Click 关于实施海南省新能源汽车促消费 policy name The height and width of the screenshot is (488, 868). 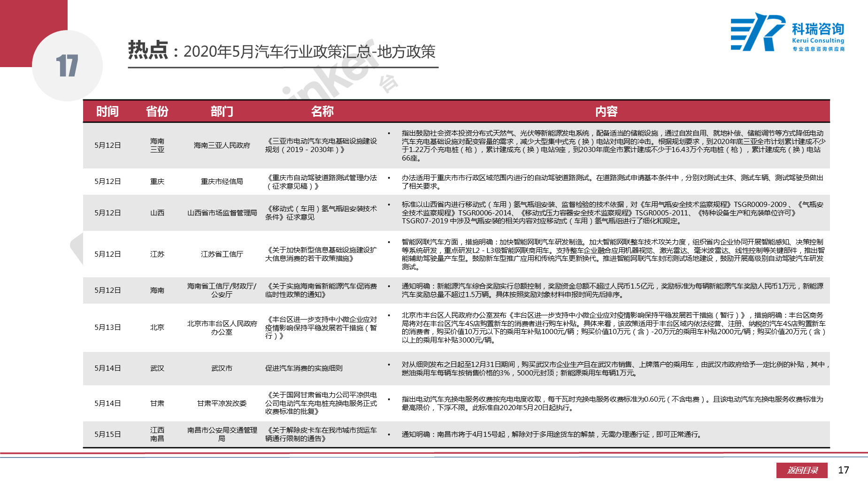[321, 290]
